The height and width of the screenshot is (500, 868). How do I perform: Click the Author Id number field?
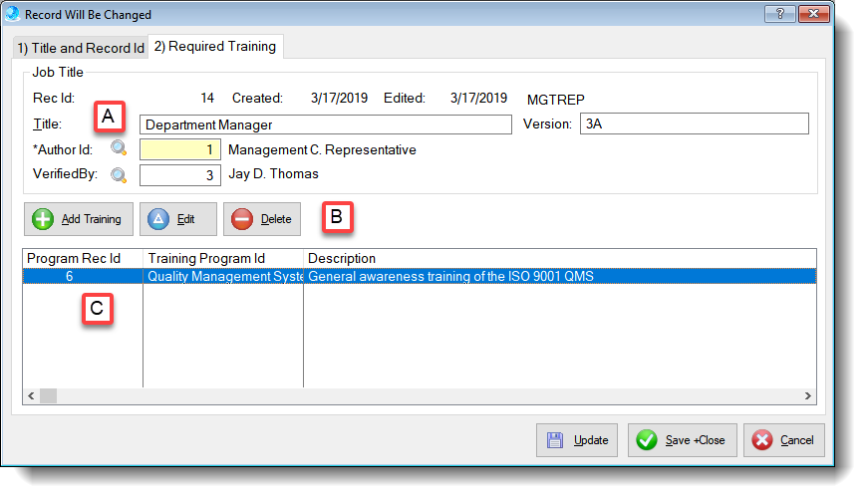pos(180,149)
